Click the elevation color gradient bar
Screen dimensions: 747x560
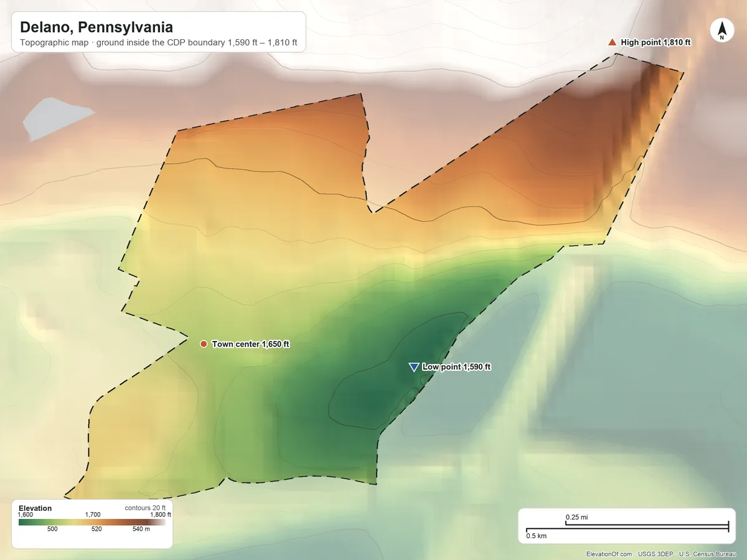tap(92, 522)
